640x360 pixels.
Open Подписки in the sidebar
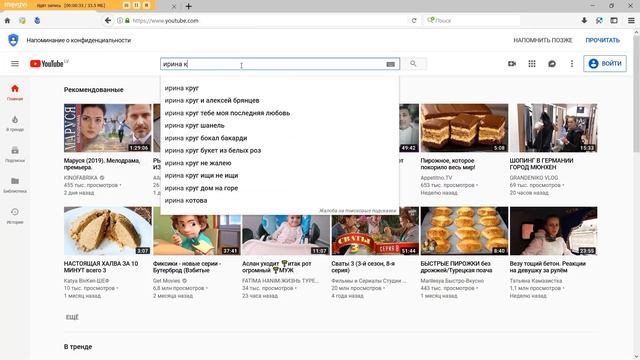pos(15,154)
